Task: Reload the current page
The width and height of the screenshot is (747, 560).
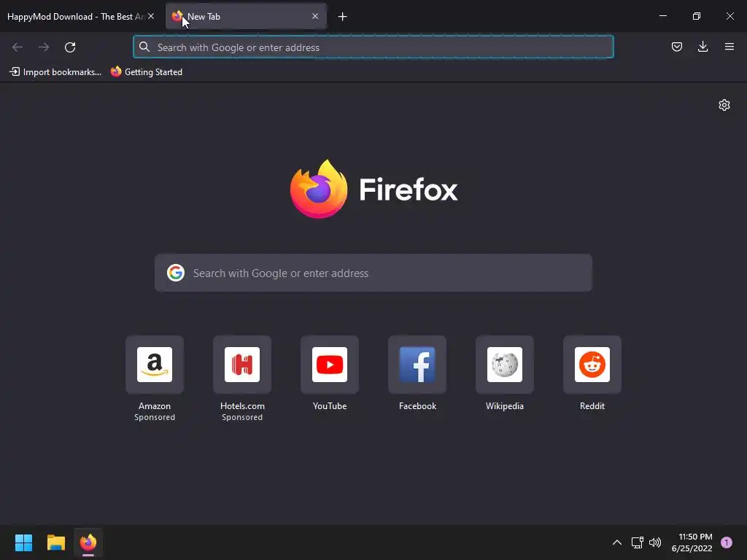Action: tap(70, 47)
